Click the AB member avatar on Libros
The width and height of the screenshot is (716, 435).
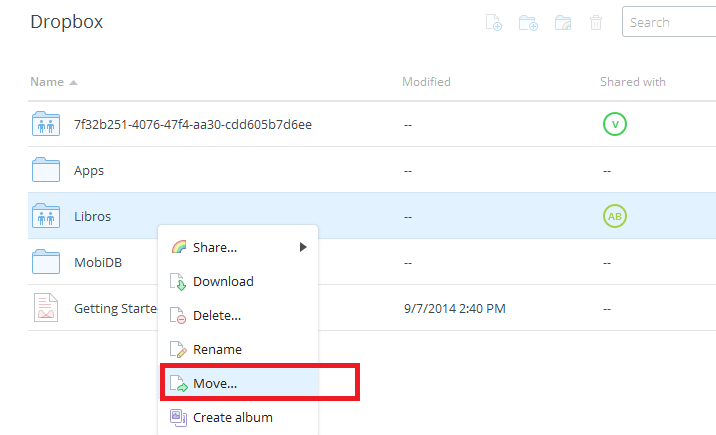pyautogui.click(x=615, y=216)
